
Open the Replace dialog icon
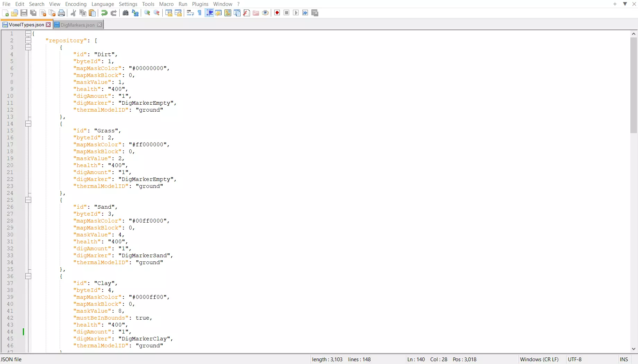(135, 13)
